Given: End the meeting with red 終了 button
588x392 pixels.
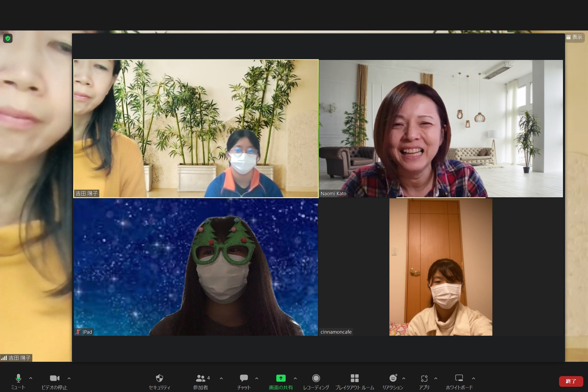Looking at the screenshot, I should (571, 381).
